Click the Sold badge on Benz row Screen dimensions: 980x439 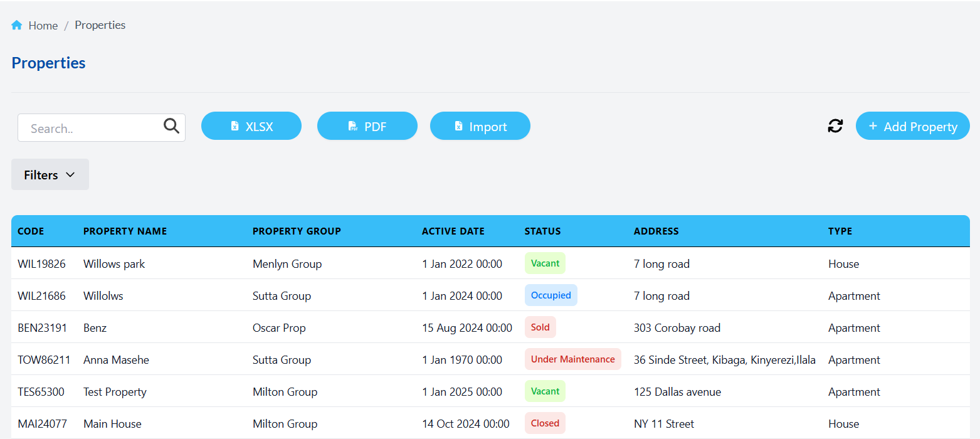click(x=540, y=327)
